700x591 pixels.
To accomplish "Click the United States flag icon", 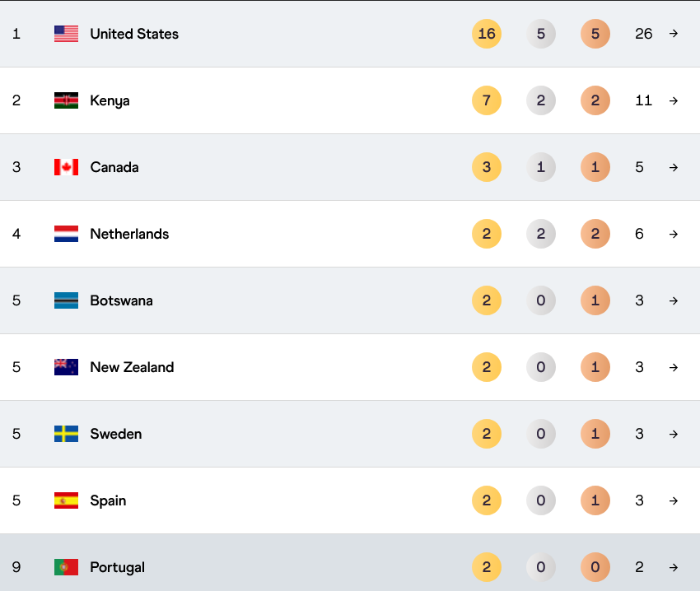I will [66, 34].
